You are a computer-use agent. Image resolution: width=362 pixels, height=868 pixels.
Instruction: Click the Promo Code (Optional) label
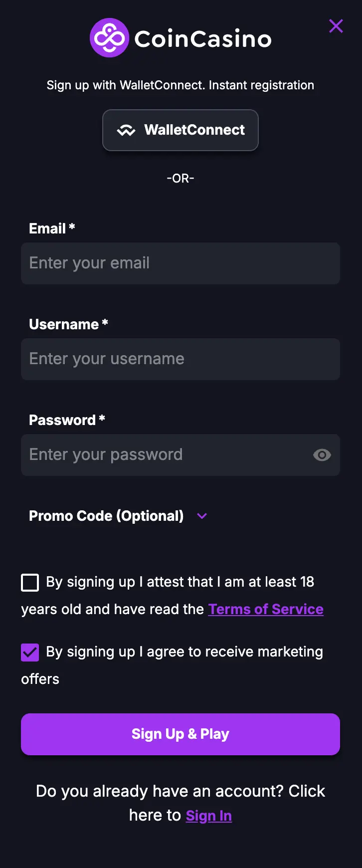pos(106,516)
